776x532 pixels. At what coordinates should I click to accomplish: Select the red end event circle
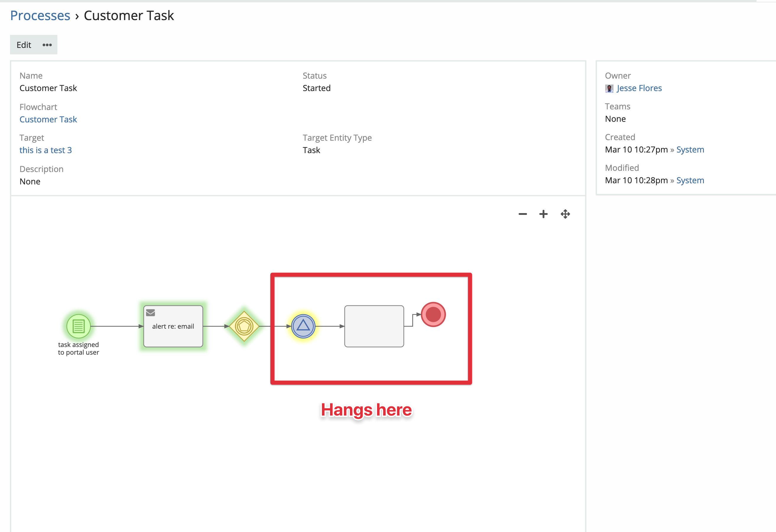pos(433,314)
